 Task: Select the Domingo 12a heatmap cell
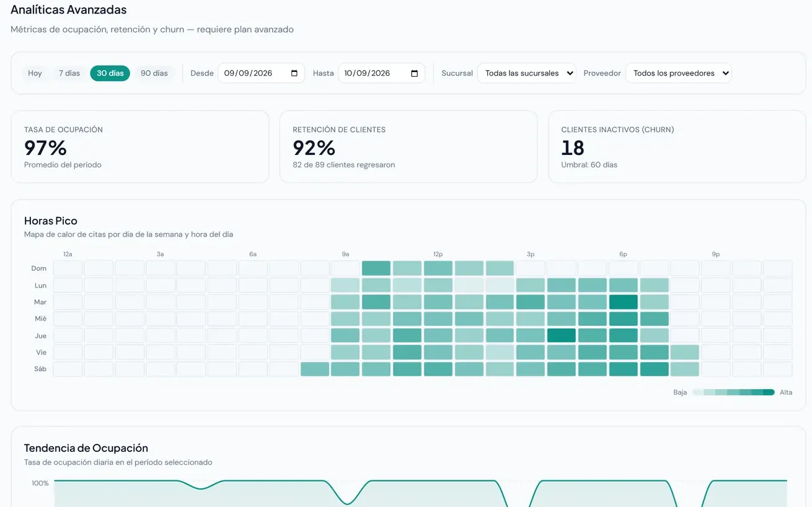(x=68, y=268)
